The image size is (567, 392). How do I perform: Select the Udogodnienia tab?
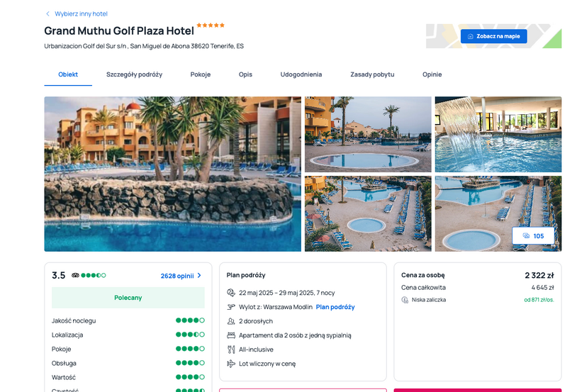(301, 74)
